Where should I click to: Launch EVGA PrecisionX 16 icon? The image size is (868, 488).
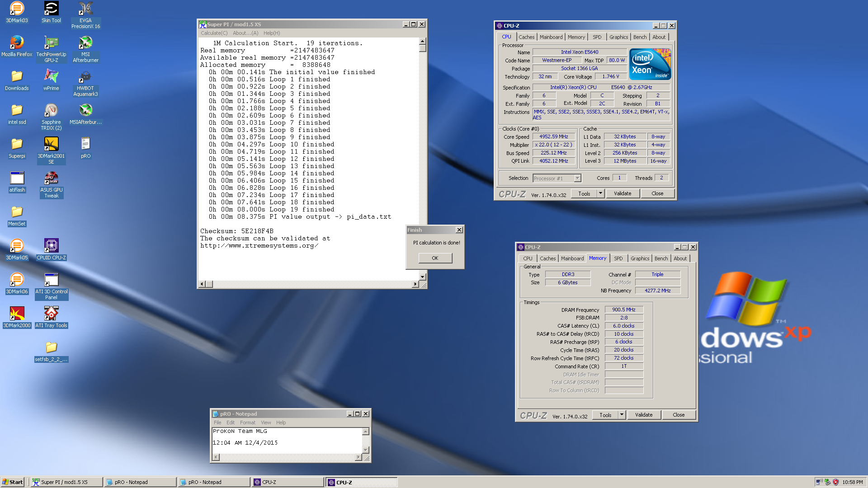click(85, 15)
